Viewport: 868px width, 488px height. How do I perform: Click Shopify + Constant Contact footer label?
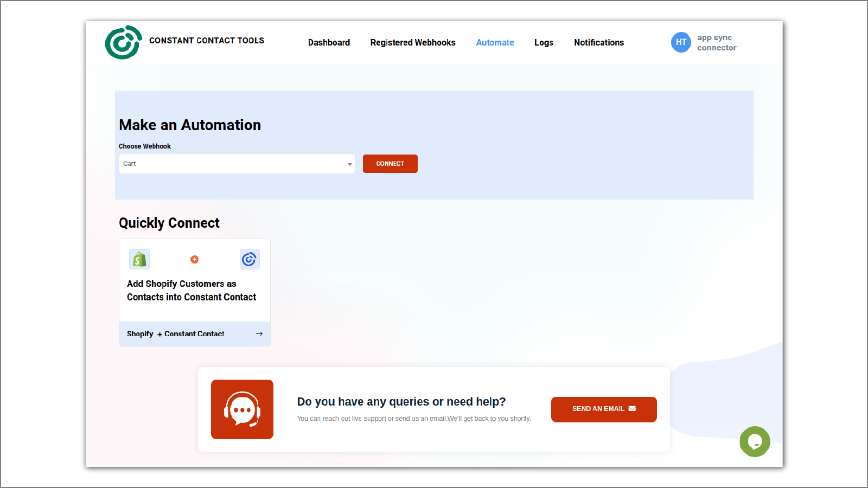pyautogui.click(x=176, y=333)
